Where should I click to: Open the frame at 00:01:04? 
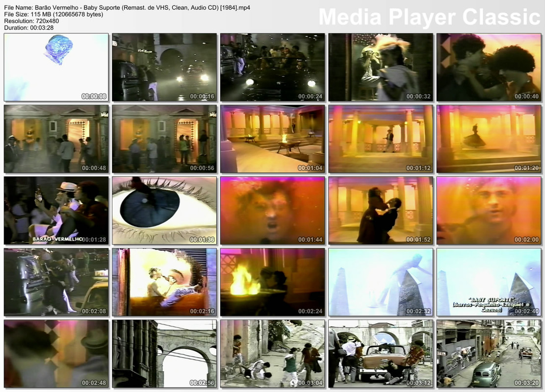click(x=273, y=139)
